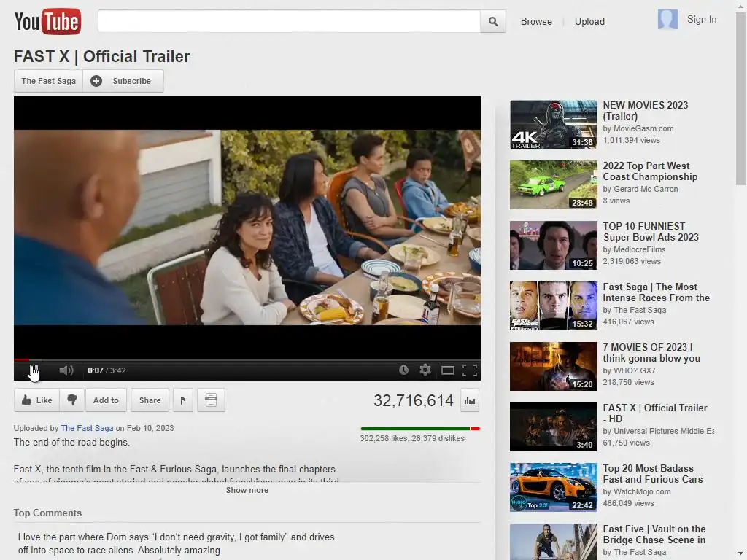This screenshot has width=747, height=560.
Task: Click the flag report icon
Action: 183,400
